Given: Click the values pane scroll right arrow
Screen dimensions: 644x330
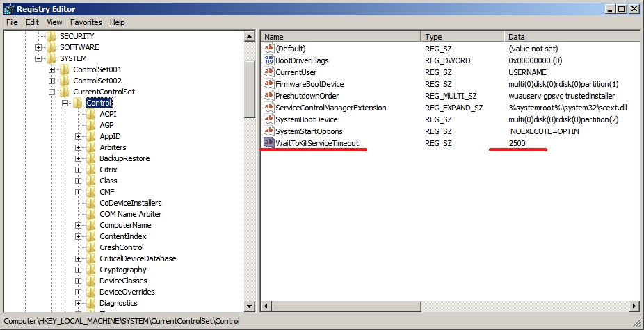Looking at the screenshot, I should (636, 306).
